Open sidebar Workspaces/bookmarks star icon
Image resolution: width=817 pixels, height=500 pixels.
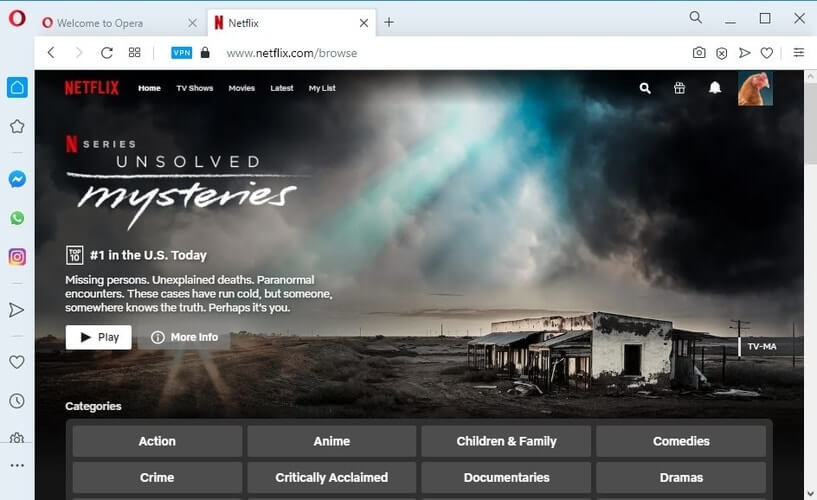pyautogui.click(x=17, y=127)
